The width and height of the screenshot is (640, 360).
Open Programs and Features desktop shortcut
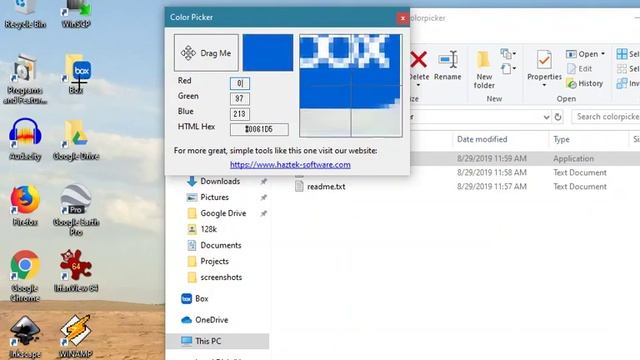(25, 80)
